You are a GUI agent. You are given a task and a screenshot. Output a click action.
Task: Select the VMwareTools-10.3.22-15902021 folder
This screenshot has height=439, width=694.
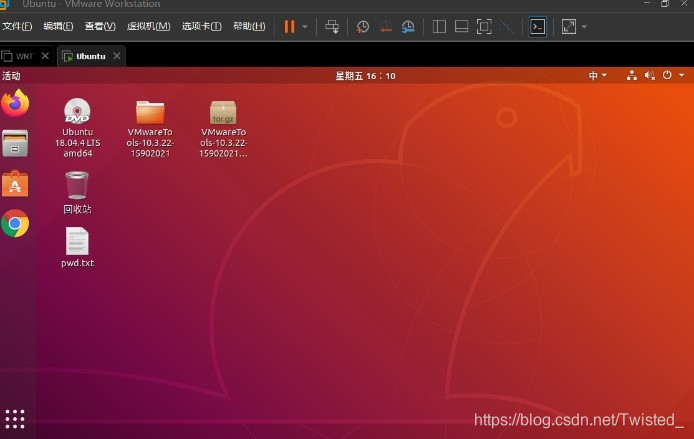[150, 112]
